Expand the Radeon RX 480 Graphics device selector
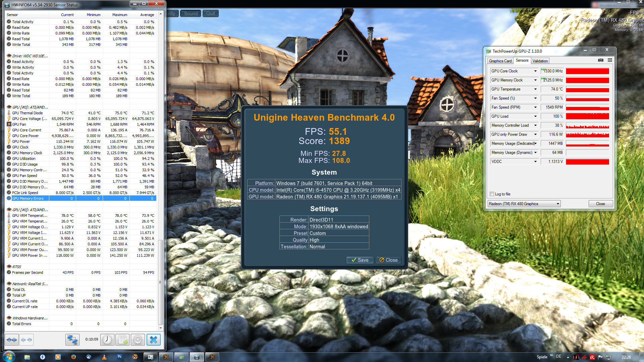The height and width of the screenshot is (362, 644). 558,204
